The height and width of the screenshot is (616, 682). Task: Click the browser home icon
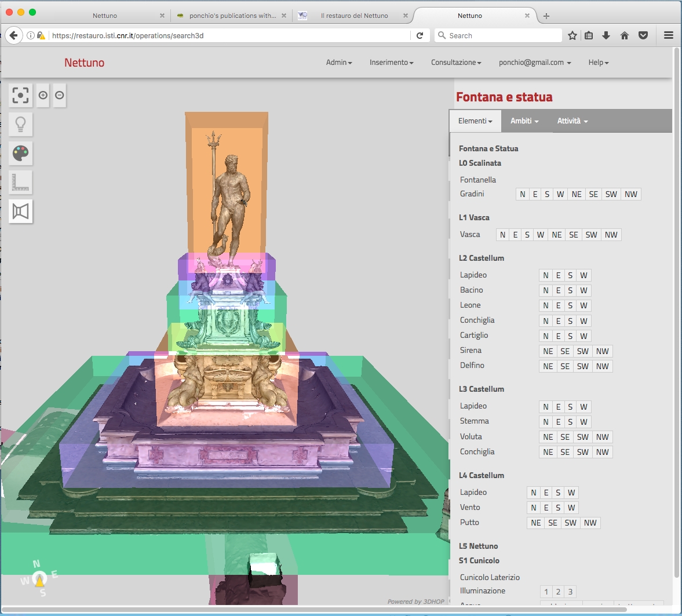(625, 36)
